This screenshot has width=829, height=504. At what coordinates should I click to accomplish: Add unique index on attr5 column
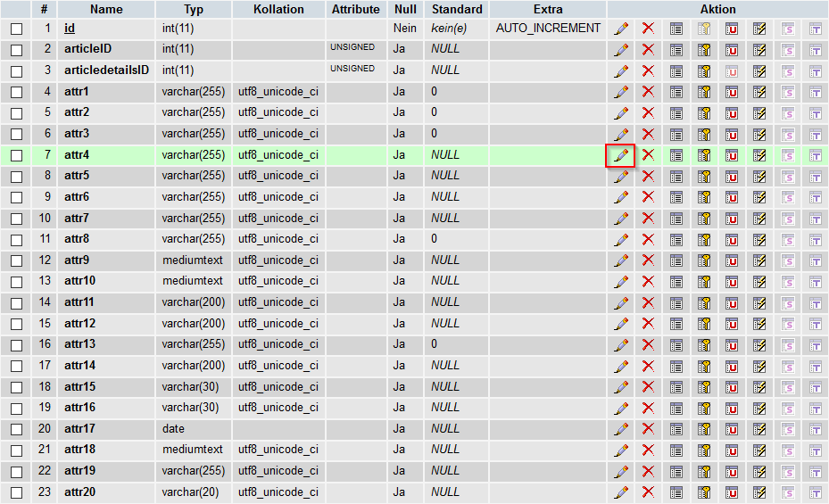(732, 177)
